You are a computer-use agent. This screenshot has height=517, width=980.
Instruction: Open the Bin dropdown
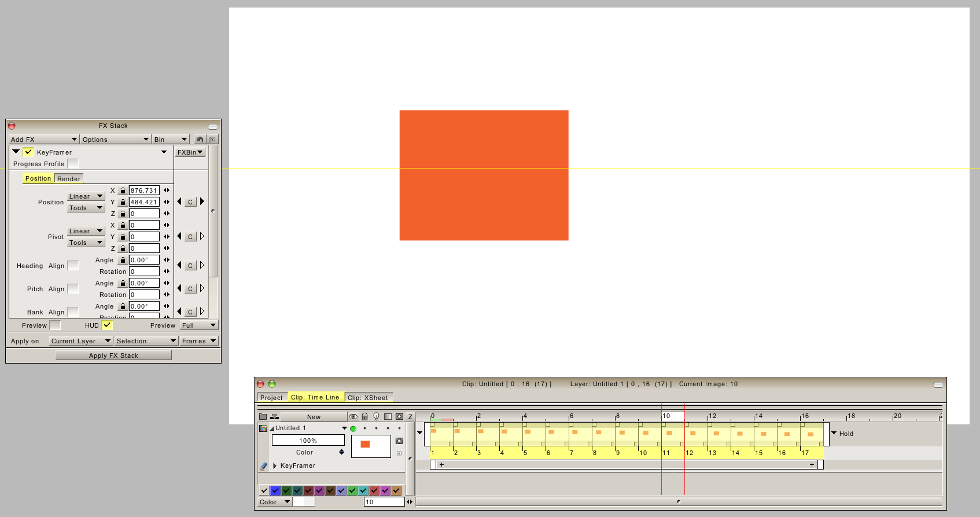171,140
